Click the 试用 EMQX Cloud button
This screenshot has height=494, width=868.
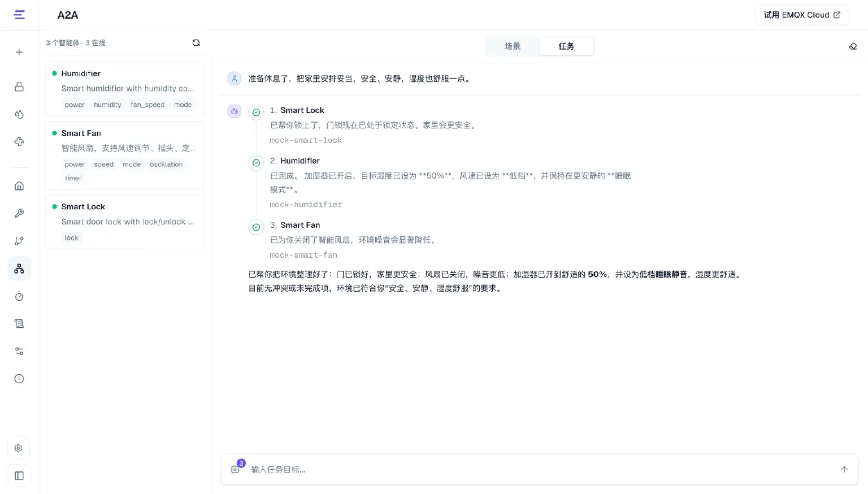coord(802,15)
